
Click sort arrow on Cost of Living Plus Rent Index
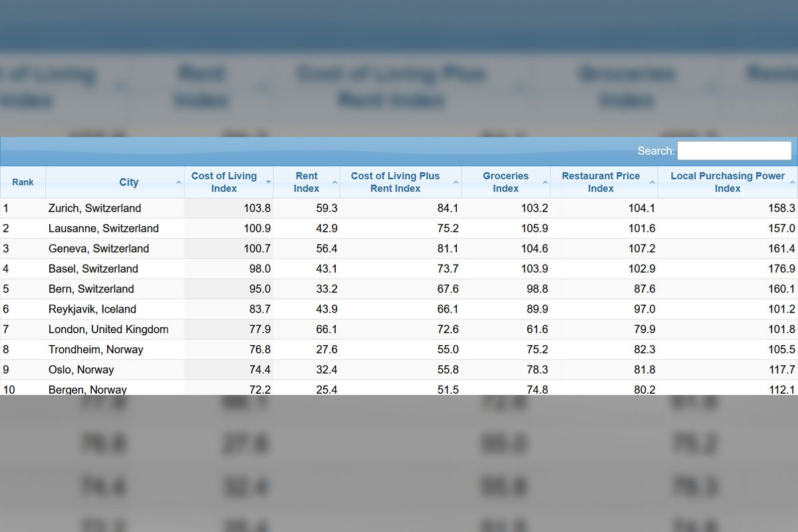point(456,182)
